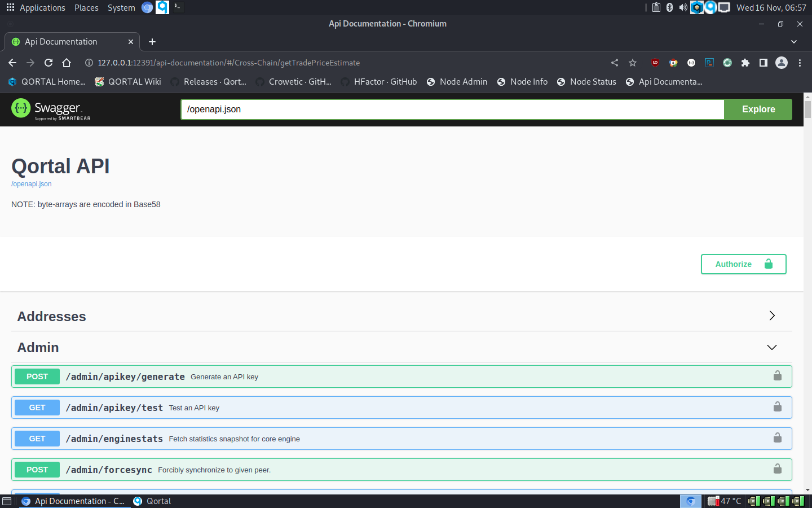
Task: Select Api Documentation window in taskbar
Action: click(x=74, y=501)
